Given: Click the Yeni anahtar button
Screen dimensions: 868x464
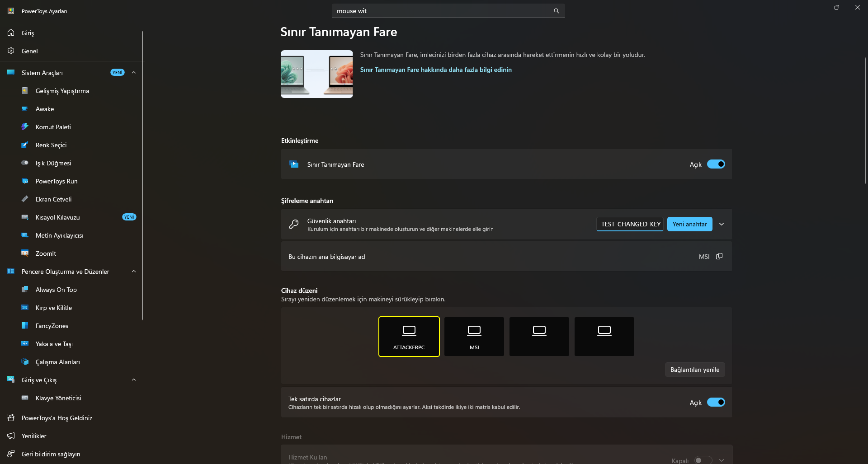Looking at the screenshot, I should point(689,224).
